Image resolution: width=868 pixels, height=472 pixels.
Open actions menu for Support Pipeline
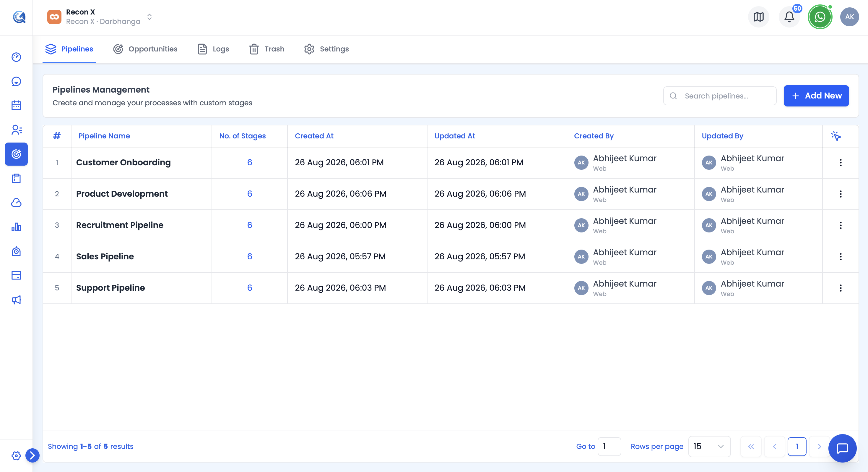(x=840, y=288)
